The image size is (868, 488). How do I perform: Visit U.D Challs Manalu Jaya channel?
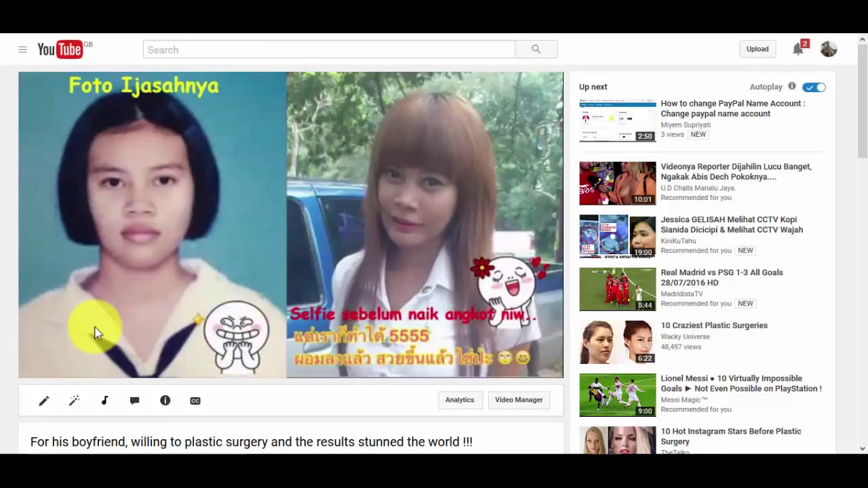coord(698,188)
